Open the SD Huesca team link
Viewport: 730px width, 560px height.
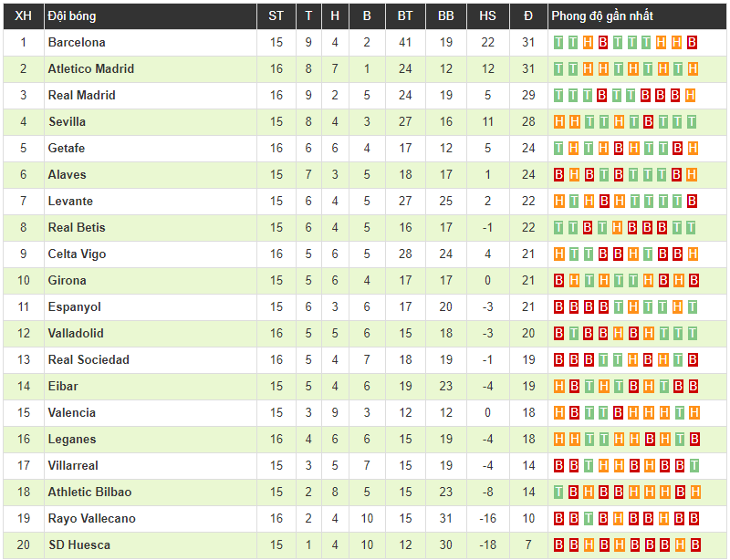tap(78, 545)
